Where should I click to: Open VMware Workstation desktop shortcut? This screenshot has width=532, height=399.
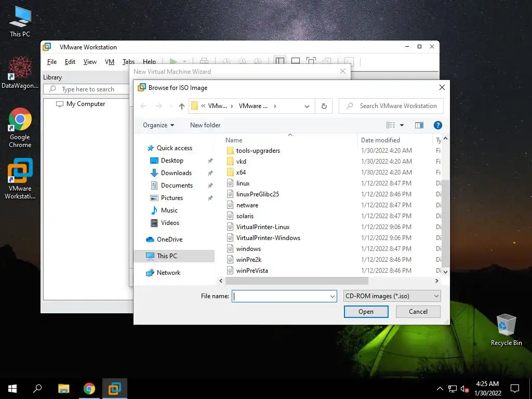[x=20, y=179]
